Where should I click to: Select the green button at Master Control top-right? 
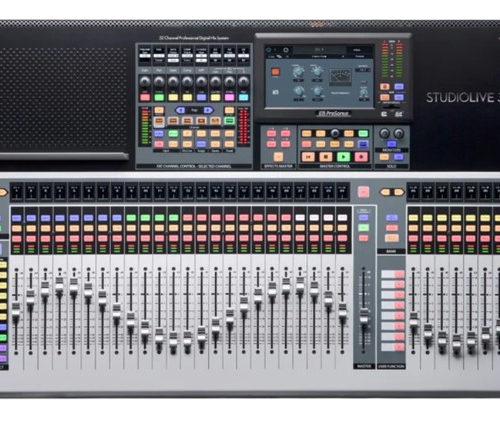[363, 134]
